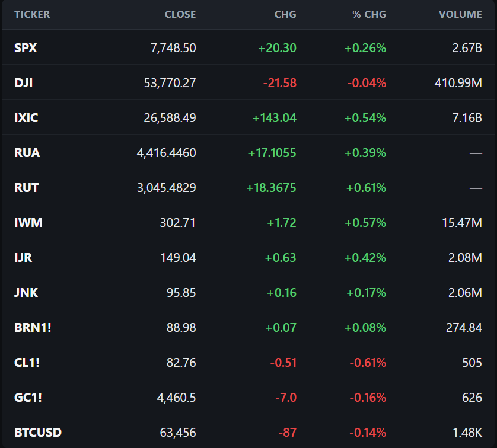Select the BTCUSD ticker
This screenshot has width=497, height=448.
pyautogui.click(x=38, y=433)
